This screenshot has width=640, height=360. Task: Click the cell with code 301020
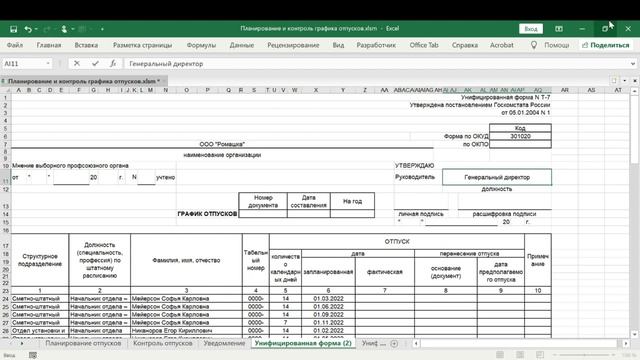[x=520, y=136]
